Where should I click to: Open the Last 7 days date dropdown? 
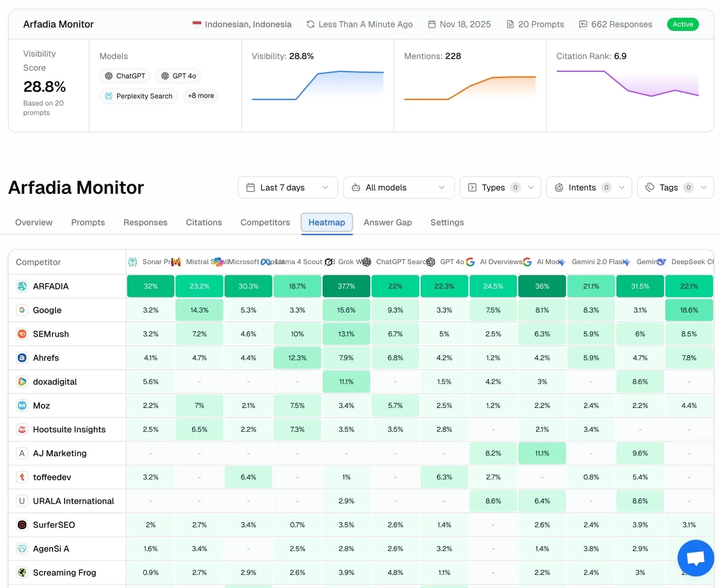(x=288, y=187)
